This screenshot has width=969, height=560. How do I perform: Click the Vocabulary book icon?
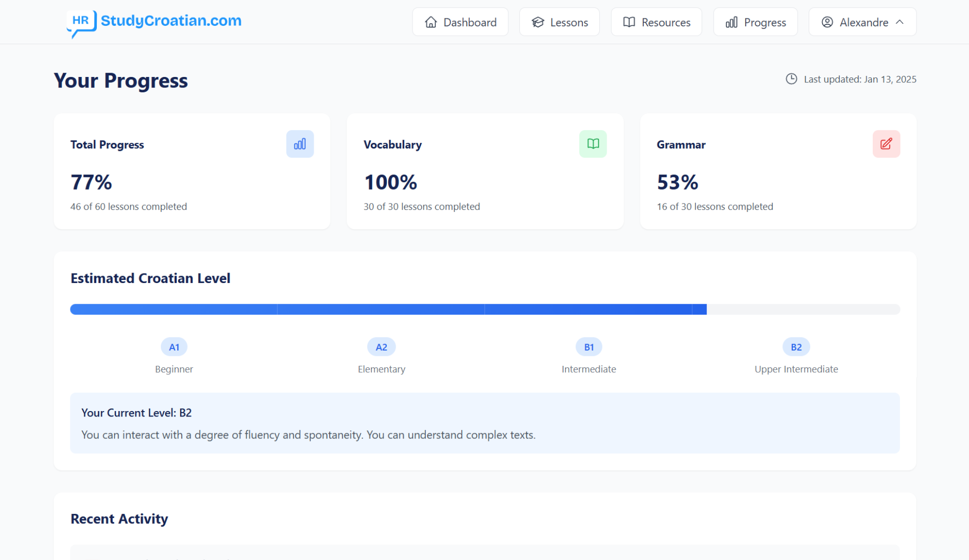pyautogui.click(x=593, y=143)
